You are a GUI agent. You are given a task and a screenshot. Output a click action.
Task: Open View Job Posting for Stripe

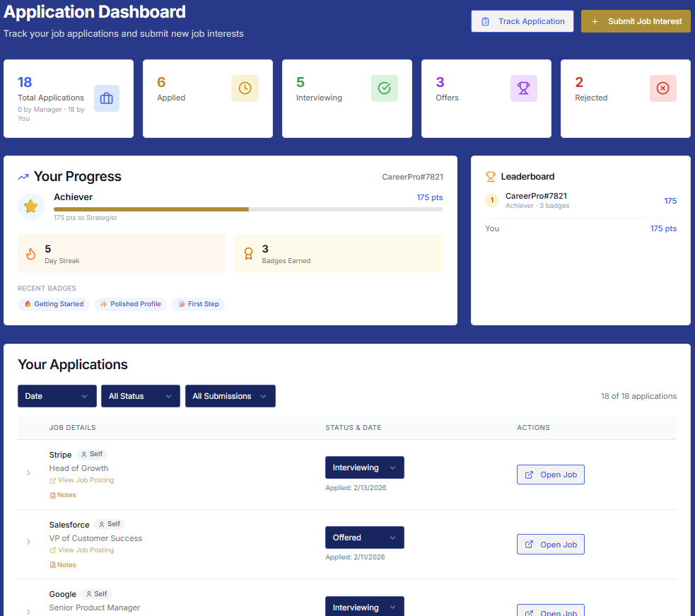tap(82, 480)
